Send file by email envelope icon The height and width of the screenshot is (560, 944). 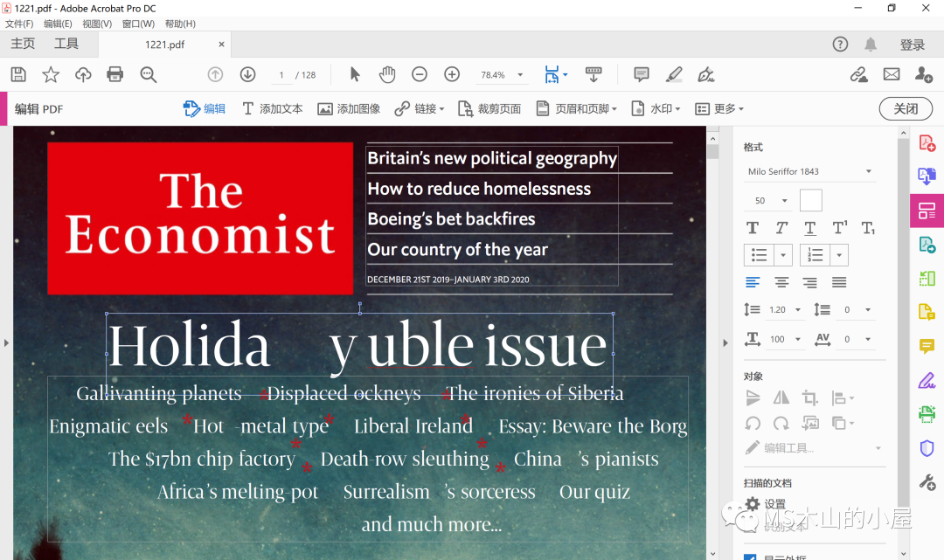pyautogui.click(x=892, y=74)
